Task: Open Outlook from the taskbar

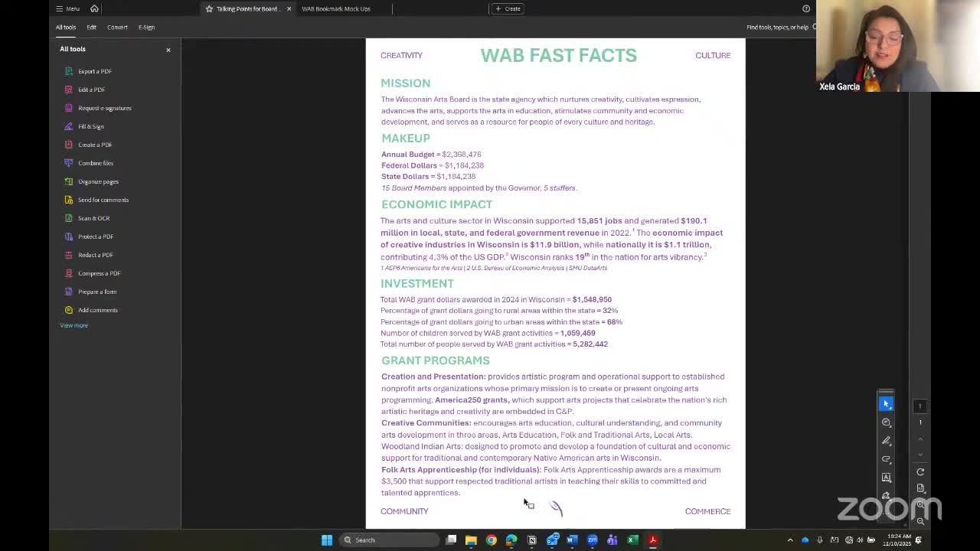Action: coord(552,540)
